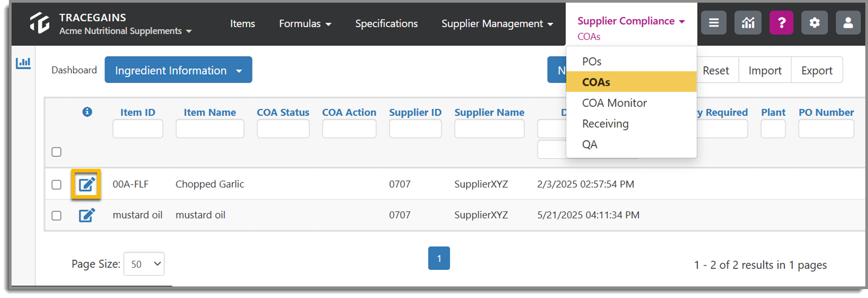Screen dimensions: 868x298
Task: Open the Items menu
Action: (242, 24)
